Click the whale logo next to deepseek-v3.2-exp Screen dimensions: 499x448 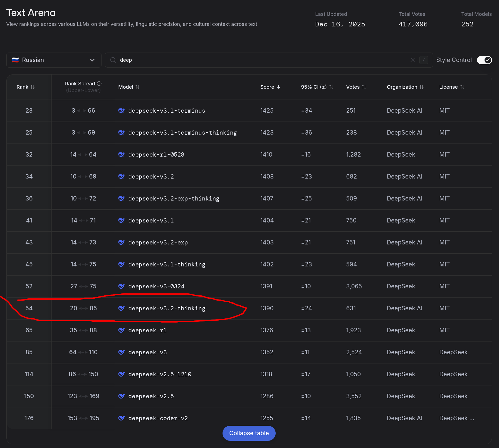(x=122, y=242)
